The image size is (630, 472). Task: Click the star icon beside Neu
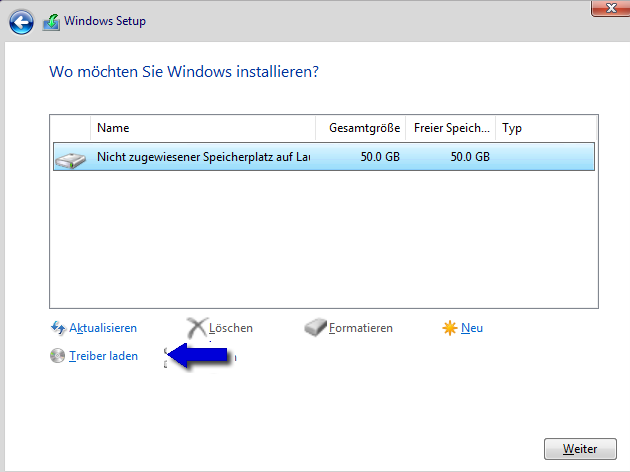pos(450,328)
